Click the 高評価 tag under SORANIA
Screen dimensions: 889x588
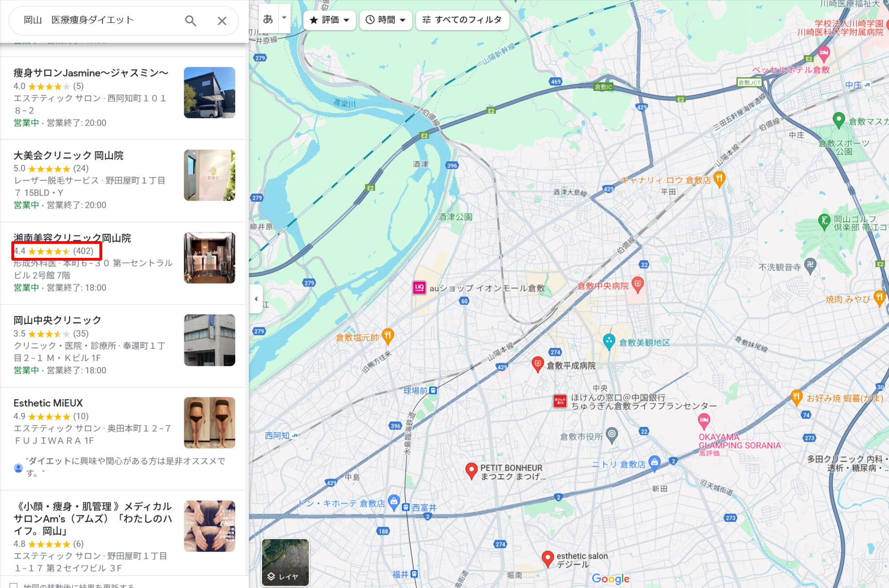pyautogui.click(x=709, y=453)
